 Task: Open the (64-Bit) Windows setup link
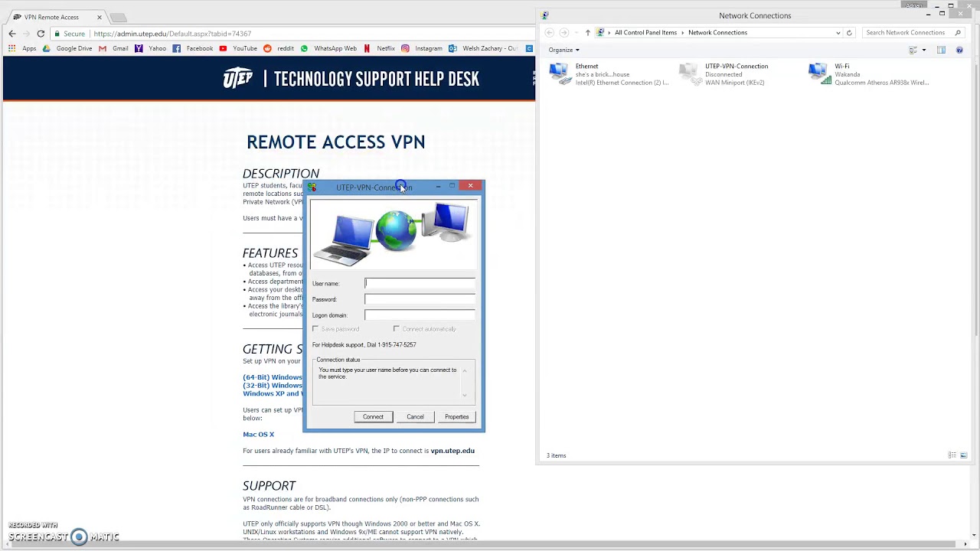pyautogui.click(x=273, y=377)
